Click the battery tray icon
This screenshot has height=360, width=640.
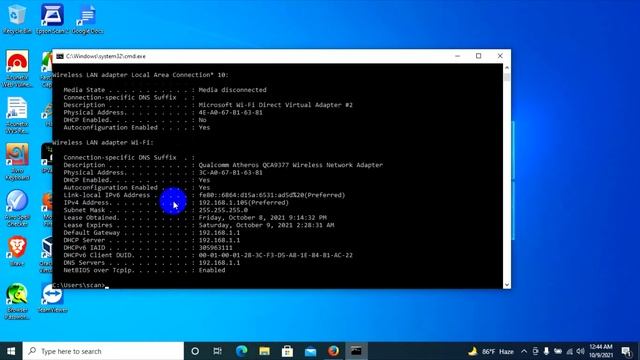tap(558, 351)
